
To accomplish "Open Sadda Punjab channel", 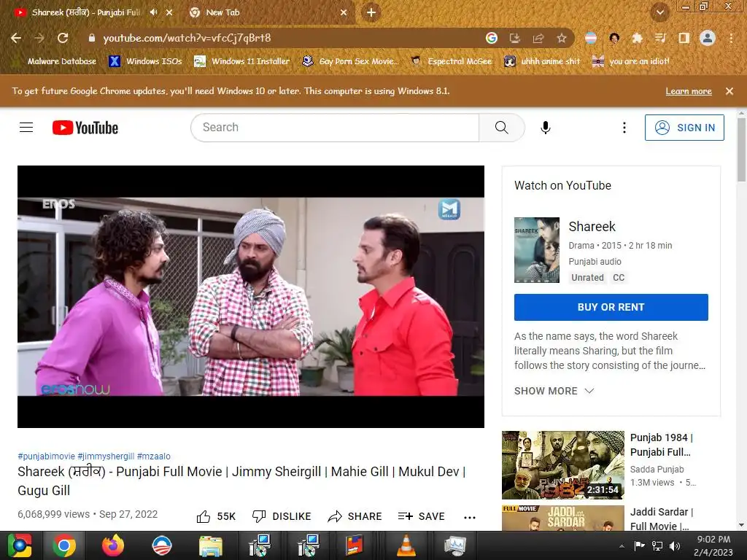I will 657,470.
